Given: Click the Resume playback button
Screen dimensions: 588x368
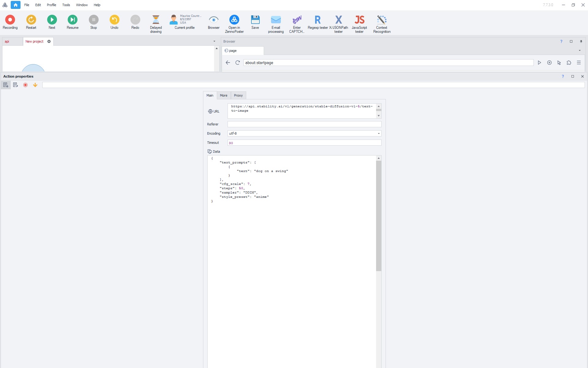Looking at the screenshot, I should coord(73,22).
